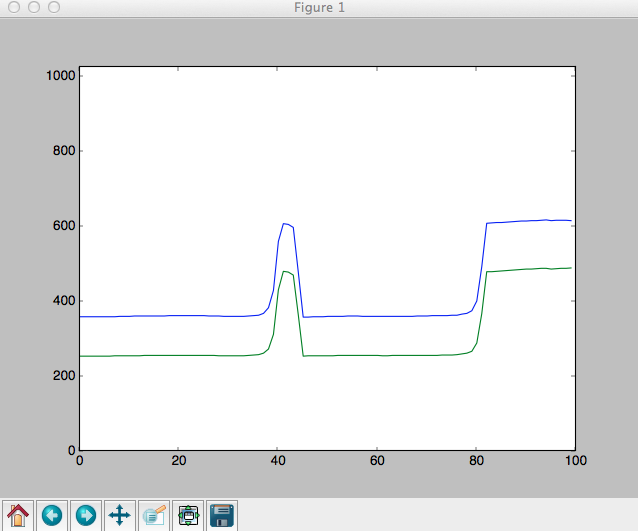This screenshot has height=531, width=638.
Task: Click the 60 label on the x-axis
Action: tap(377, 461)
